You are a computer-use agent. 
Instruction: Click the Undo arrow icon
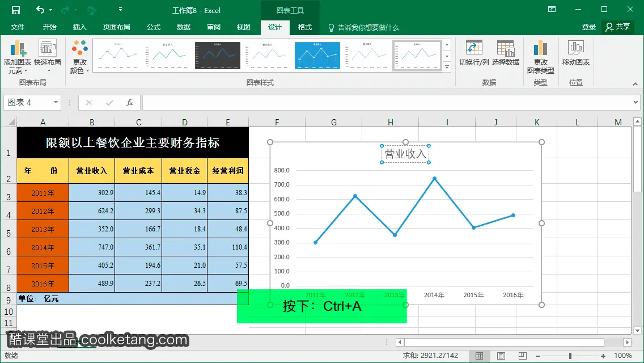(x=40, y=10)
